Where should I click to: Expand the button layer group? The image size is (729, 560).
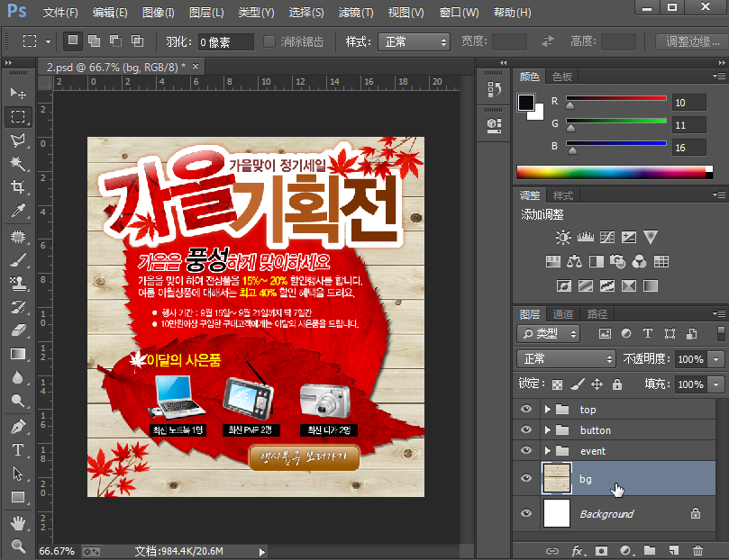pos(547,430)
